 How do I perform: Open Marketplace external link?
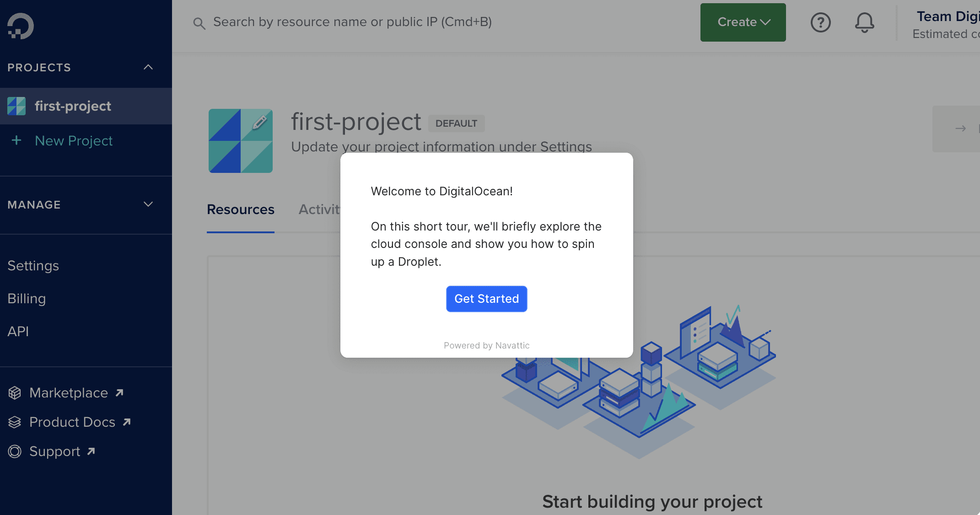(69, 393)
